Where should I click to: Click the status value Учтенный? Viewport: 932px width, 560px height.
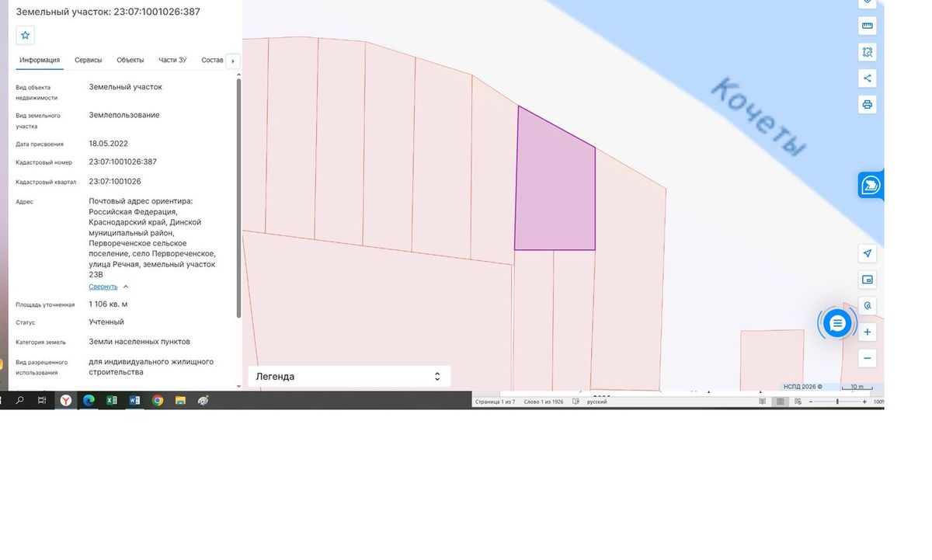tap(106, 322)
